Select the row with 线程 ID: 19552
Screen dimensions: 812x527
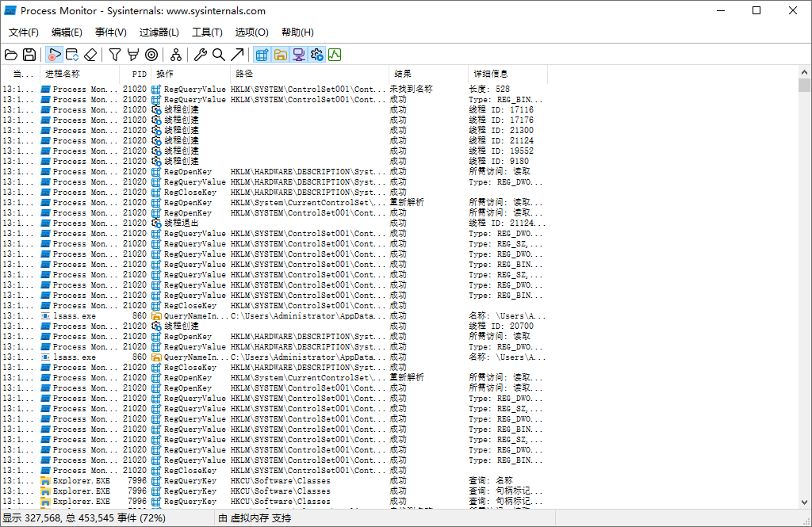(274, 151)
